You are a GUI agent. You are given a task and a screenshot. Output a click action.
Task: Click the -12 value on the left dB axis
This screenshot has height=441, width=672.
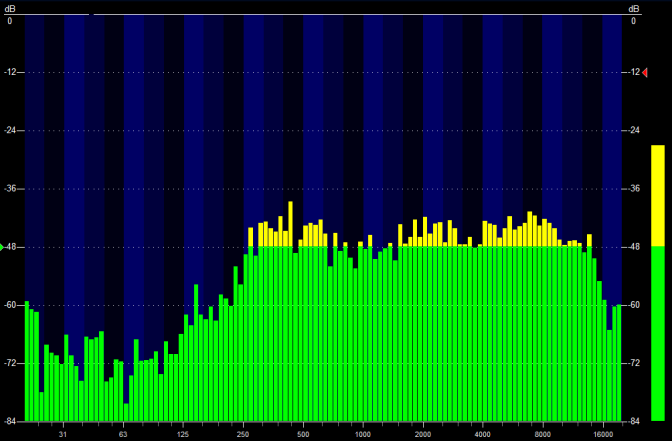coord(10,72)
